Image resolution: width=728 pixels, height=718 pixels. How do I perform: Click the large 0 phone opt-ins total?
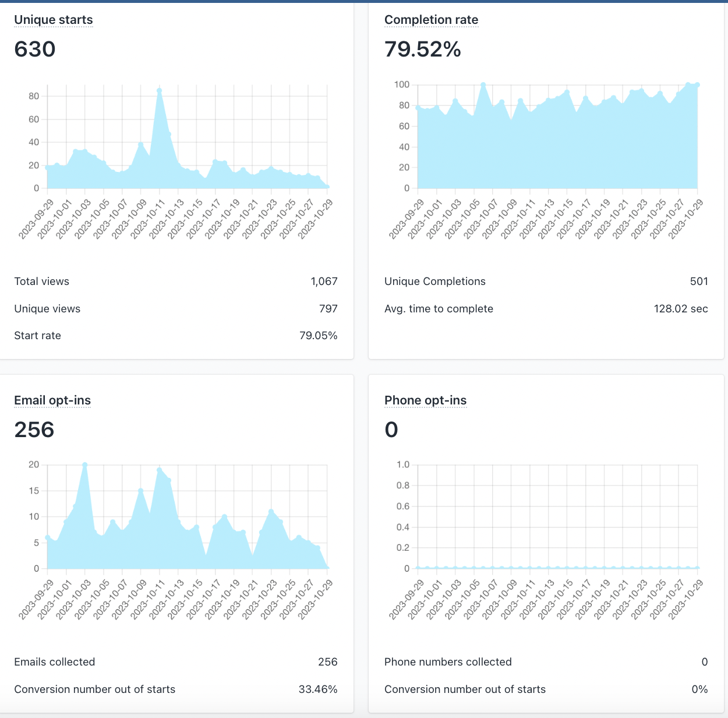pos(391,430)
